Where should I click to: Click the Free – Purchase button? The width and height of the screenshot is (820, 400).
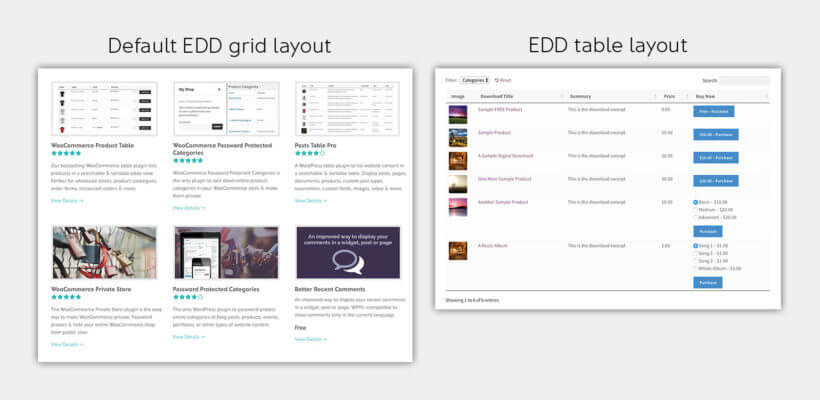click(x=713, y=111)
